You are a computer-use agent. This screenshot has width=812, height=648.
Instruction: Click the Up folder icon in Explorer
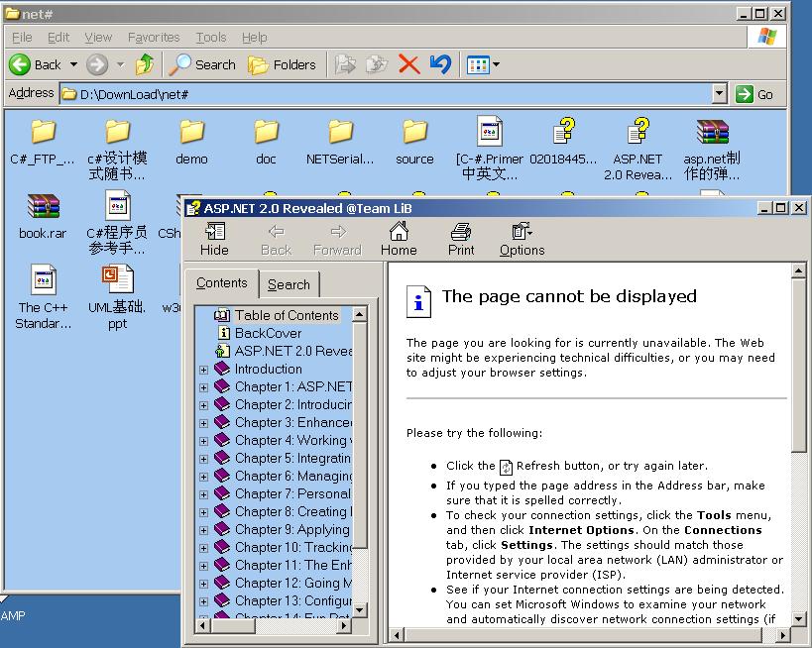click(x=145, y=64)
